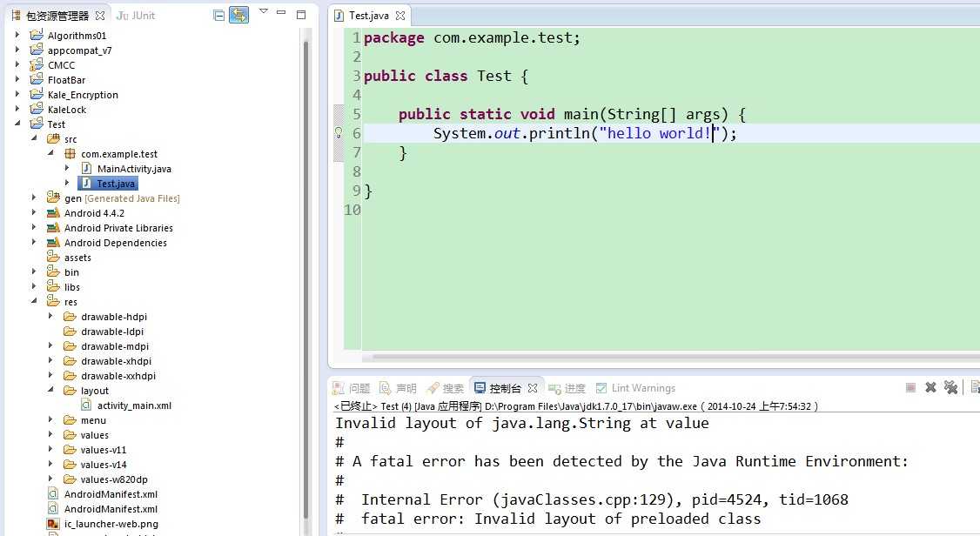Image resolution: width=980 pixels, height=536 pixels.
Task: Select first AndroidManifest.xml entry icon
Action: (x=54, y=493)
